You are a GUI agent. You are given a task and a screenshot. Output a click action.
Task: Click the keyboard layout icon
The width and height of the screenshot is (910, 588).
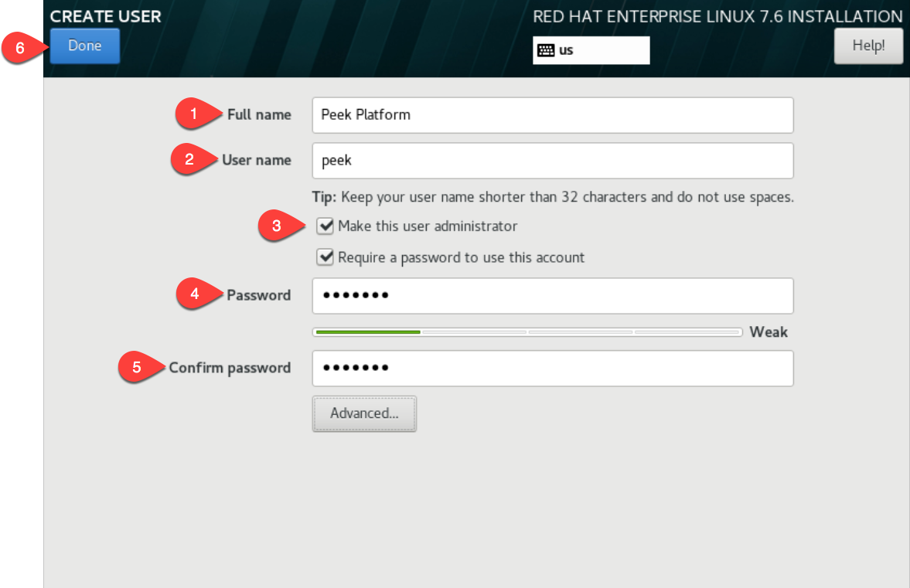(546, 50)
